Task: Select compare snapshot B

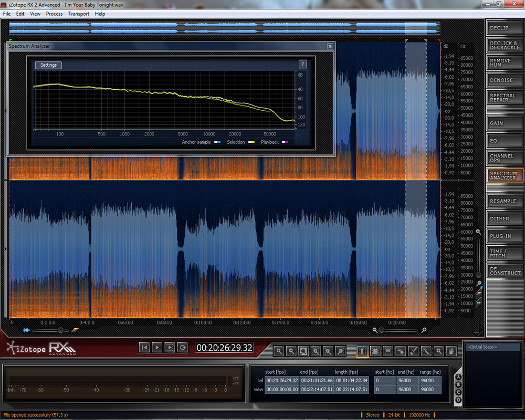Action: pyautogui.click(x=458, y=384)
